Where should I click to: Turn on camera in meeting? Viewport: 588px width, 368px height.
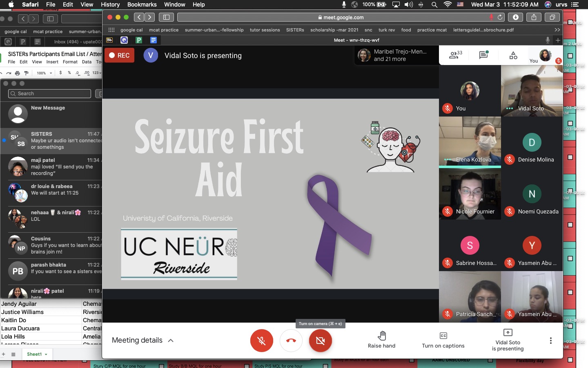tap(321, 340)
